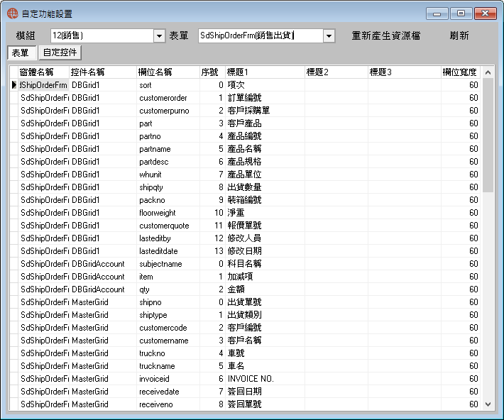Viewport: 504px width, 420px height.
Task: Click the 淨重 title cell
Action: [x=265, y=213]
